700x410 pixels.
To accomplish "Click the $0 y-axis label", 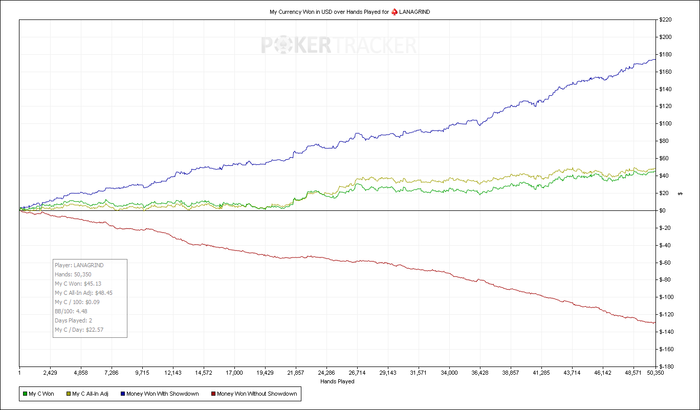I will (662, 210).
